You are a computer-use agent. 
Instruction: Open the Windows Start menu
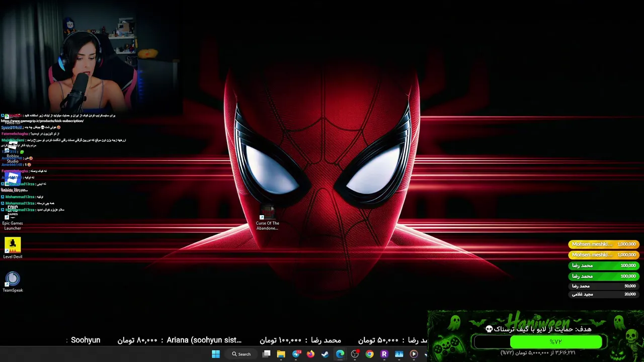pos(216,354)
